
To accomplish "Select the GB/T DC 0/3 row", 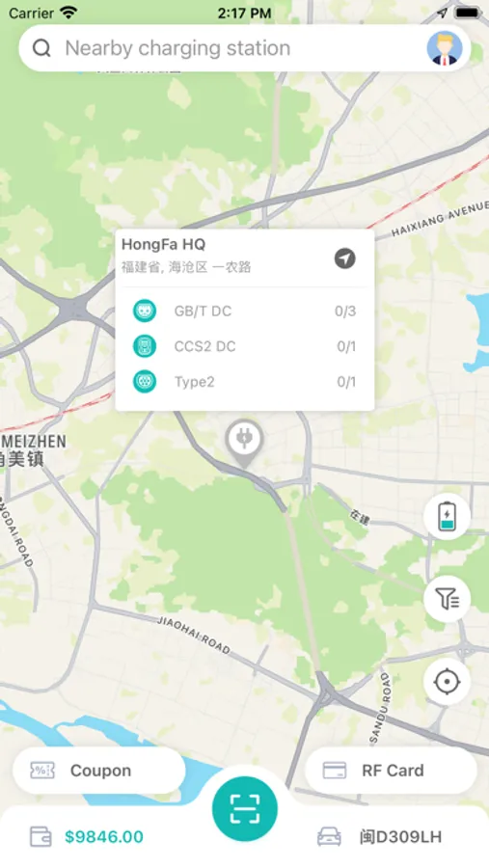I will 244,311.
